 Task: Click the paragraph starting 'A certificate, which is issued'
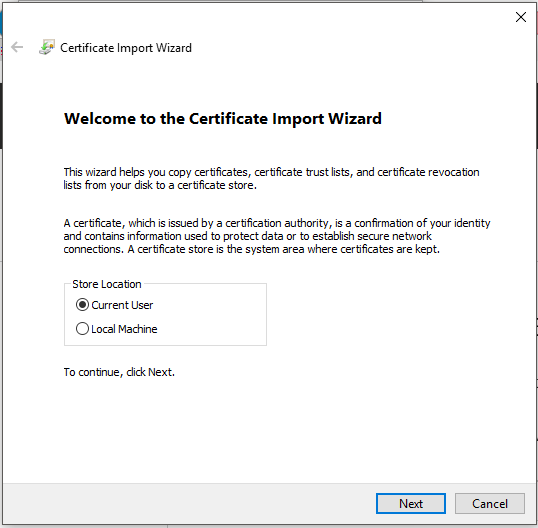(277, 236)
